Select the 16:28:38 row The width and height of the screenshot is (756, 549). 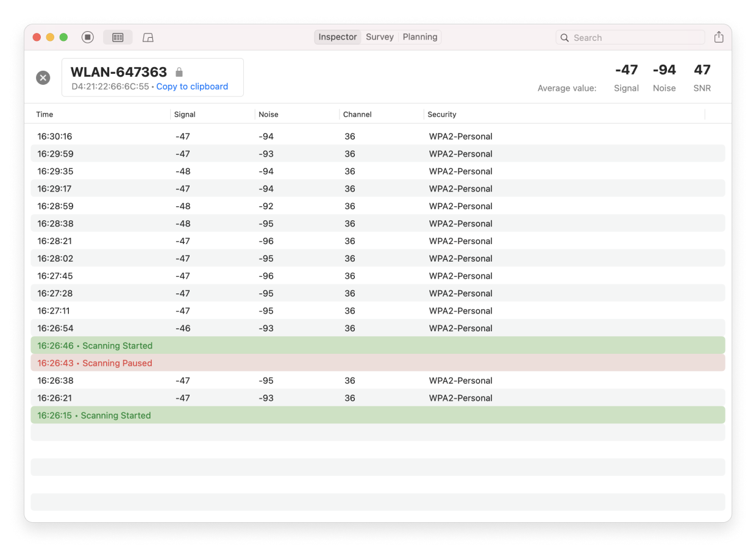[x=378, y=224]
